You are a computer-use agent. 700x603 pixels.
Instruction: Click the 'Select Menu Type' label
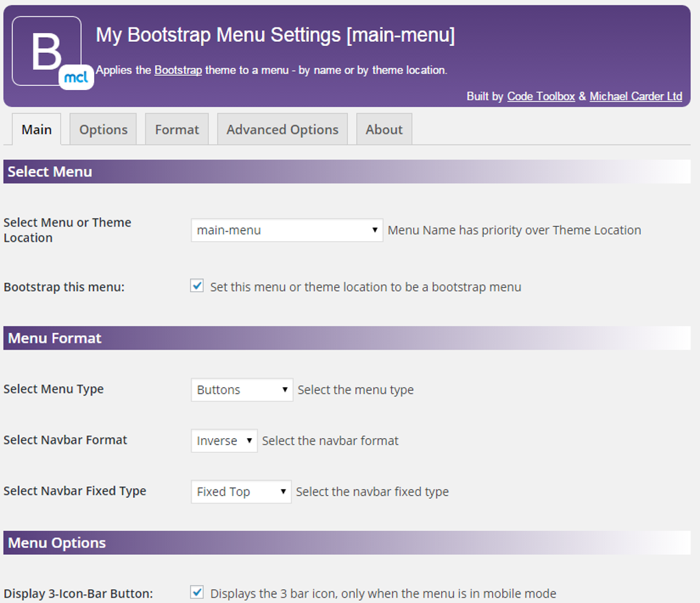(54, 389)
